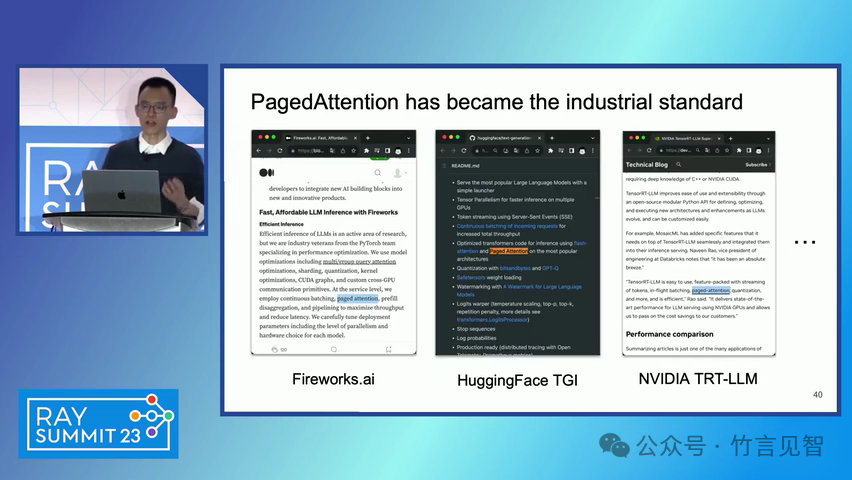
Task: Expand the tab search chevron in NVIDIA browser
Action: tap(768, 139)
